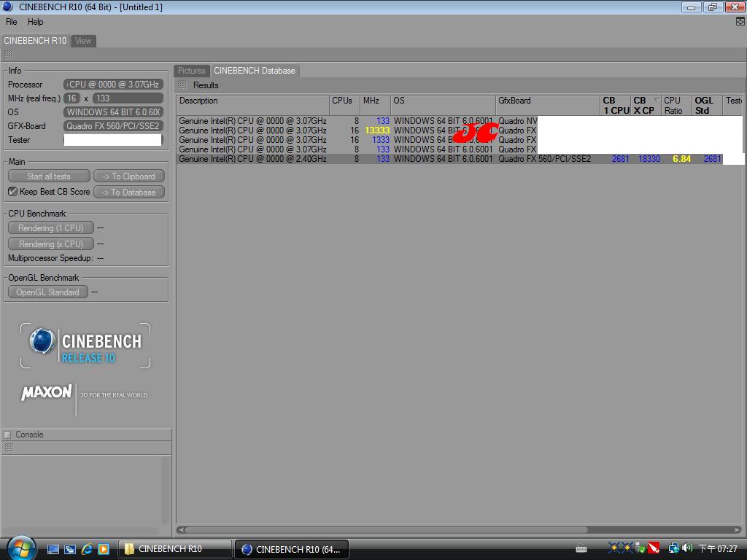Click the left scroll arrow of results
Screen dimensions: 747x560
pyautogui.click(x=181, y=529)
